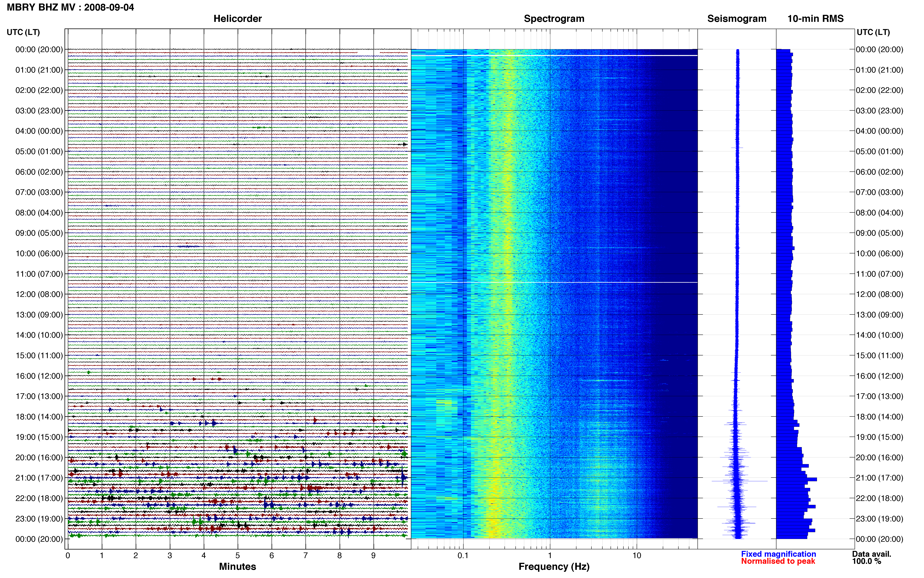
Task: Click left time label '02:00 (22:00)'
Action: [x=39, y=90]
